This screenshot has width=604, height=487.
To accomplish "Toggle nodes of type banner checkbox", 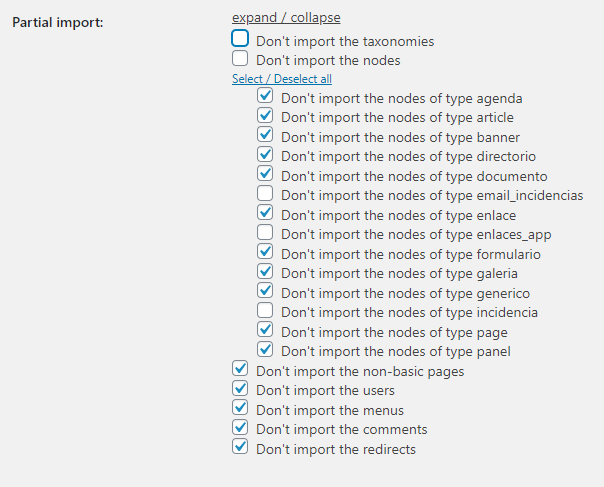I will pos(265,135).
